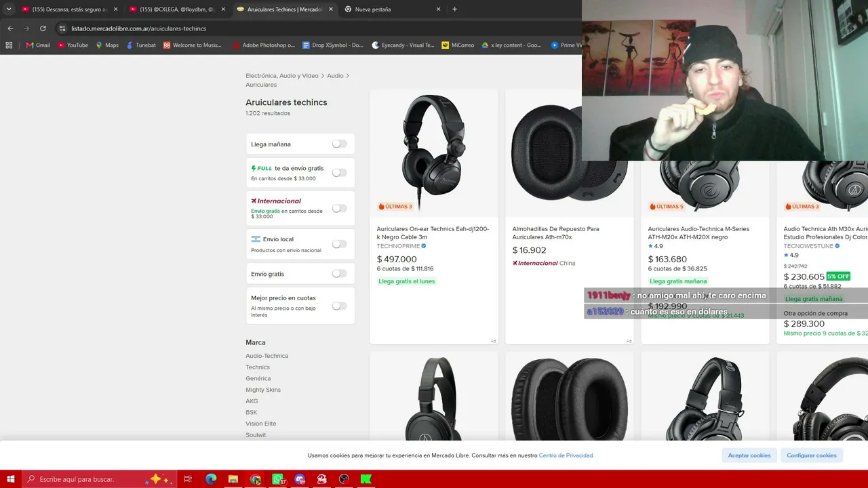Open the Electrónica, Audio y Video breadcrumb
The height and width of the screenshot is (488, 868).
[x=282, y=76]
